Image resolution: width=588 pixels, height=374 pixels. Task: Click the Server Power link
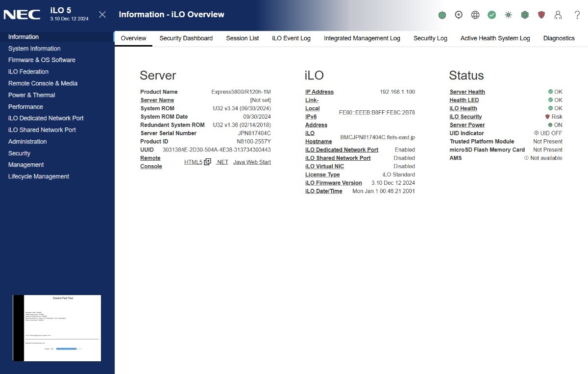point(467,125)
